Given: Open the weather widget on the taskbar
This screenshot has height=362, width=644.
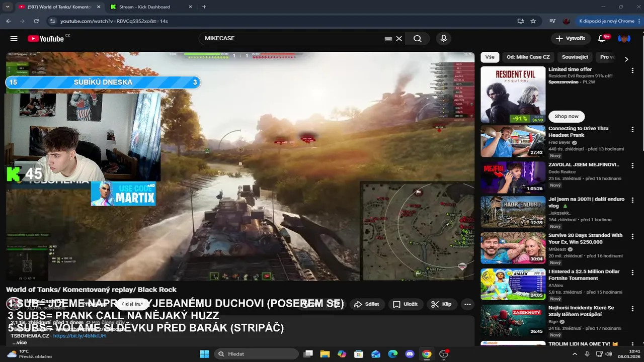Looking at the screenshot, I should point(30,354).
